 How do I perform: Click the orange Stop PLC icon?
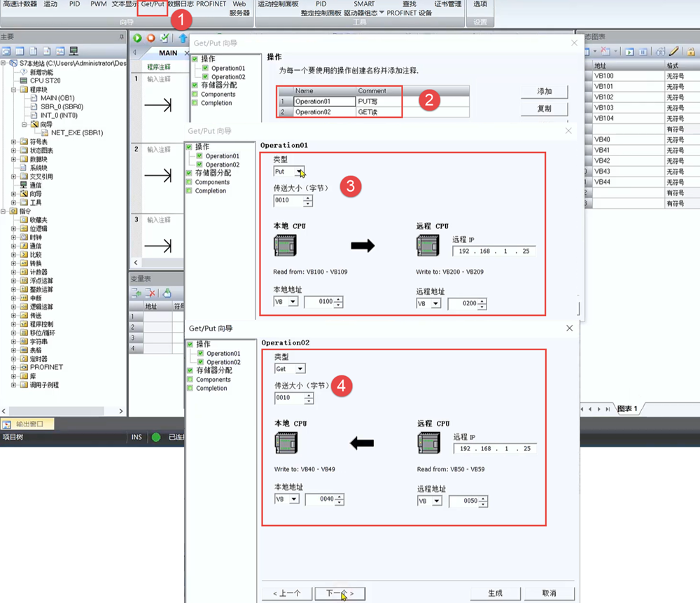point(150,38)
